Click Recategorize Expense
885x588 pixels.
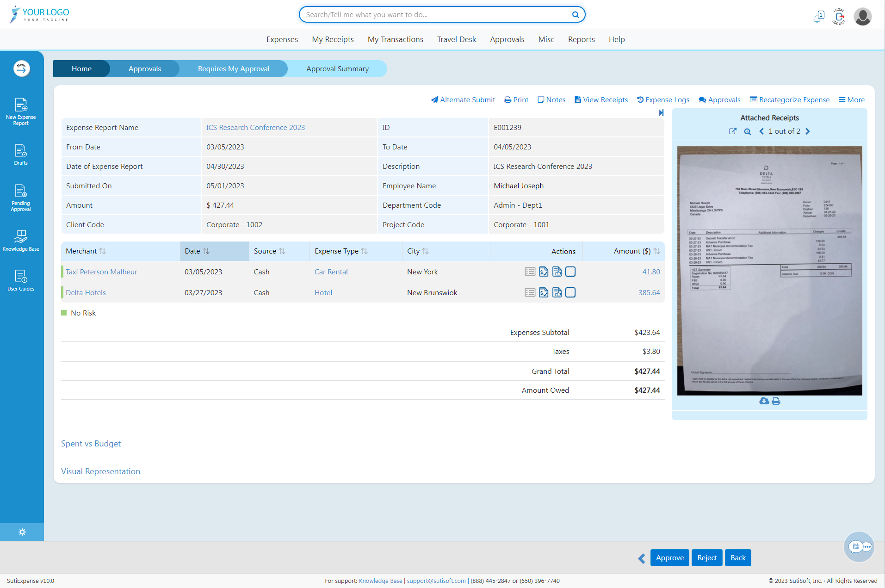pyautogui.click(x=790, y=100)
